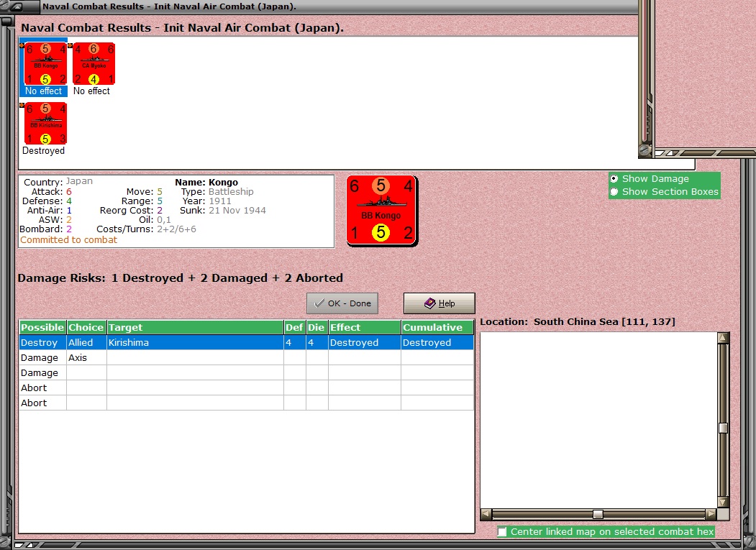
Task: Select the CA Myoko unit counter
Action: [94, 64]
